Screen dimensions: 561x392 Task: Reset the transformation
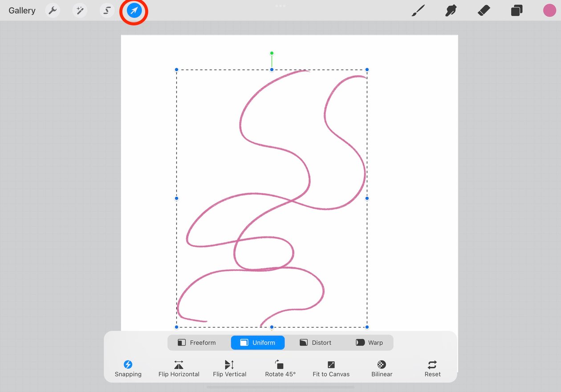coord(433,369)
